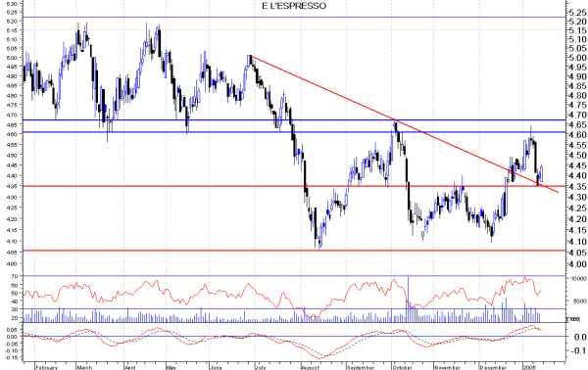Click the -0.1 label on right MACD axis
Image resolution: width=588 pixels, height=370 pixels.
(579, 350)
